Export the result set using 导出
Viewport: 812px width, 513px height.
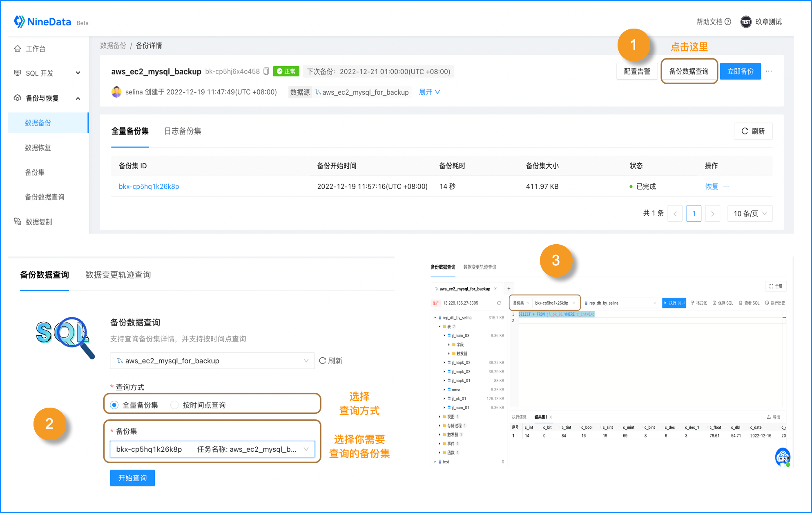pyautogui.click(x=773, y=417)
